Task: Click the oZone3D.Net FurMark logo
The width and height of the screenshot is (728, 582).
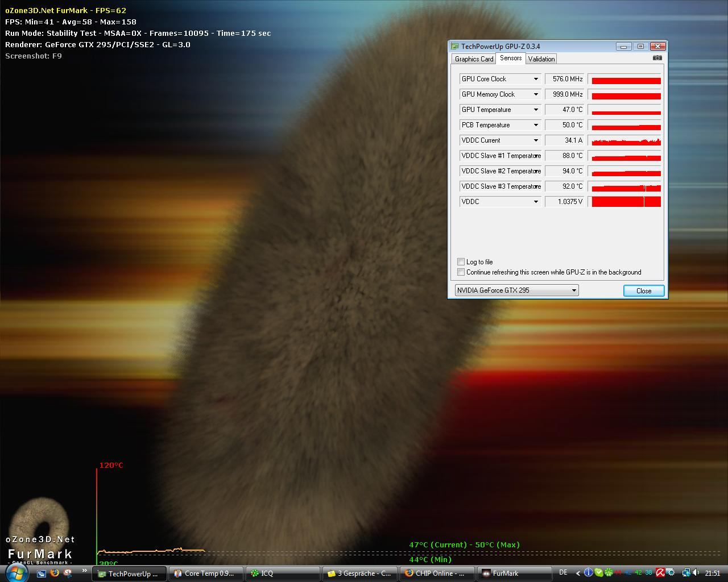Action: (40, 531)
